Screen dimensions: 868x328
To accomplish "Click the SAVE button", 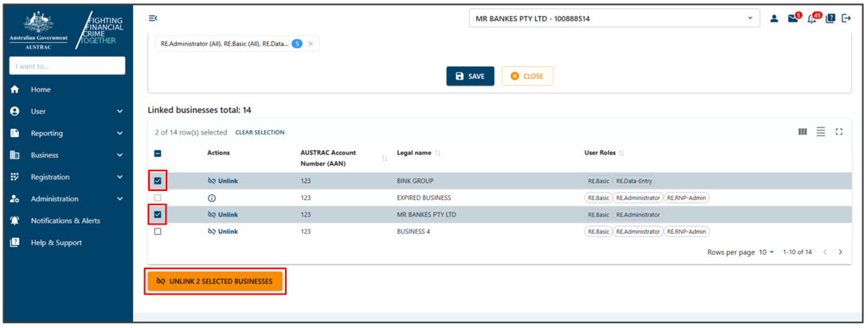I will click(470, 76).
